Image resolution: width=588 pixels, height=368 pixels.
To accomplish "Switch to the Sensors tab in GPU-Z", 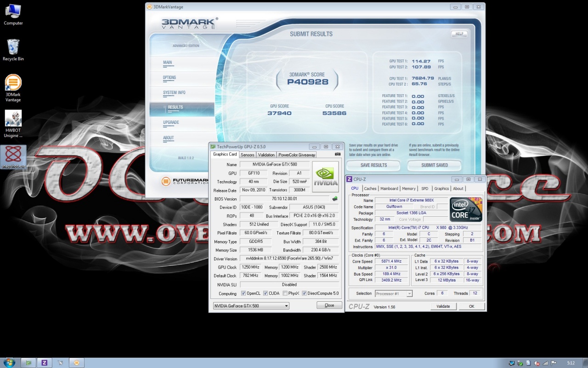I will coord(247,155).
